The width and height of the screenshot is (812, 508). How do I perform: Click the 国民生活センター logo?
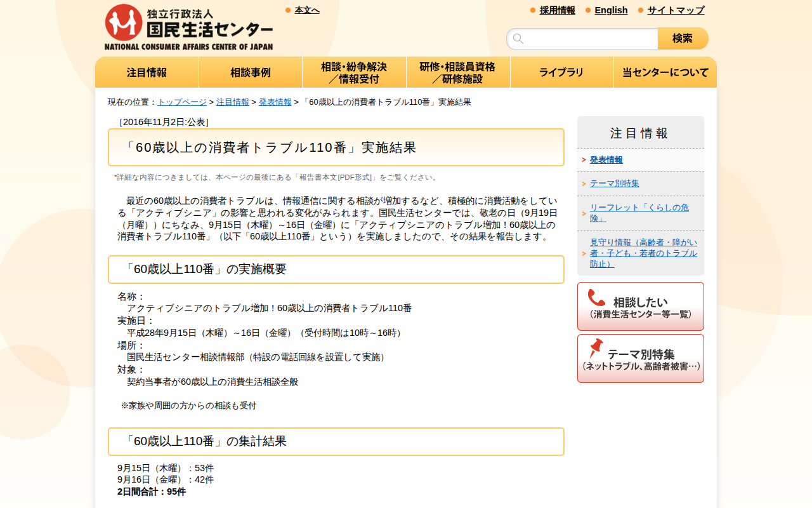(188, 27)
